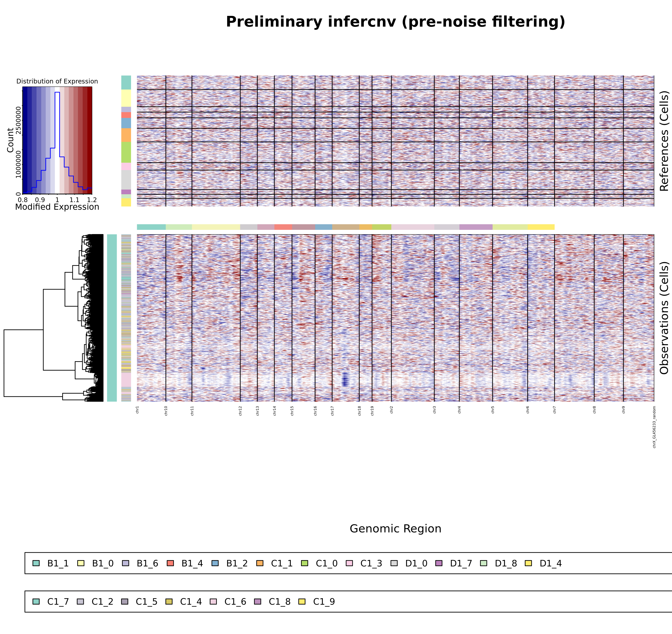672x634 pixels.
Task: Click the Observations (Cells) side label
Action: point(664,318)
